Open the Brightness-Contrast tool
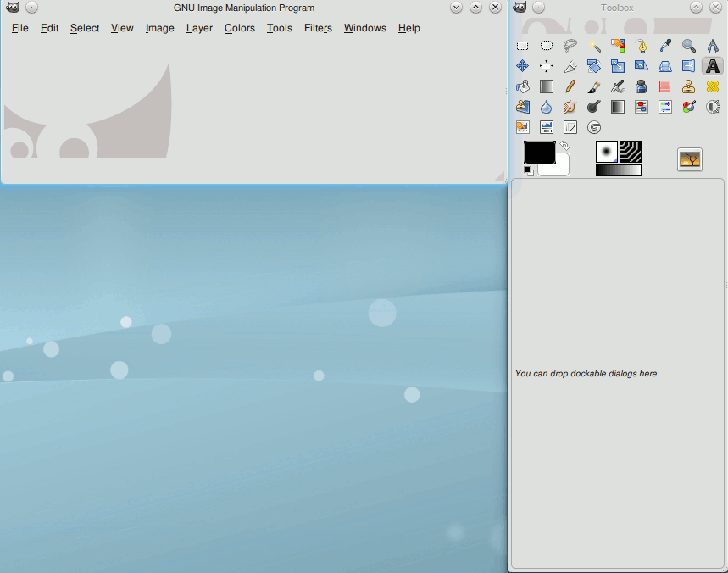This screenshot has width=728, height=573. click(x=713, y=107)
